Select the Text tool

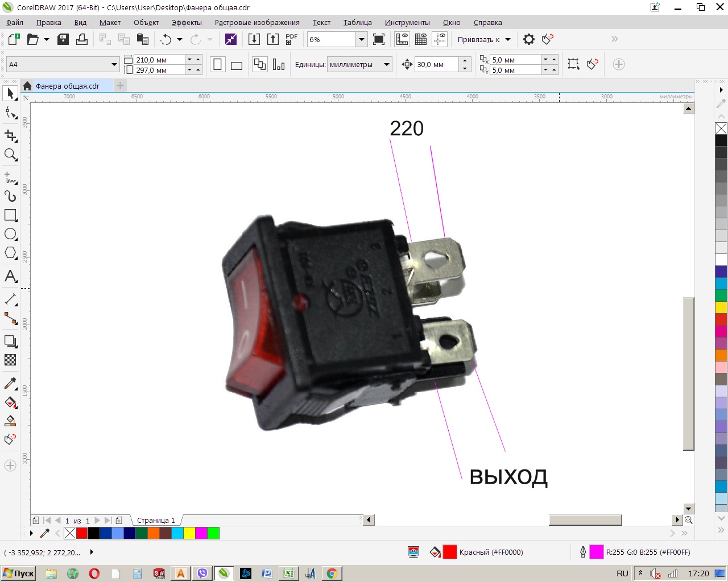click(x=10, y=276)
